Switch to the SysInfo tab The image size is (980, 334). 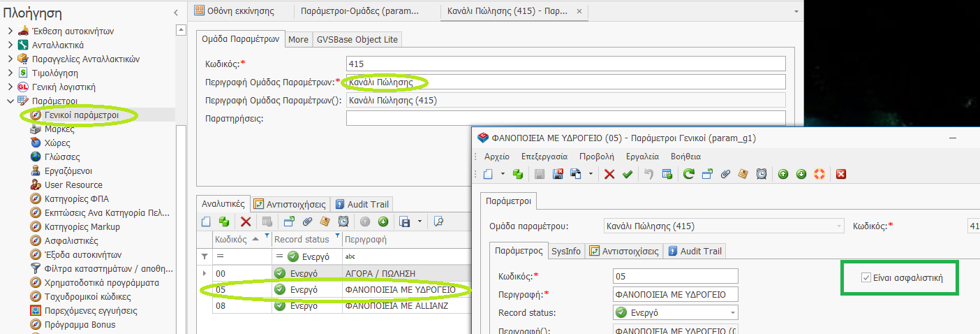(x=565, y=250)
